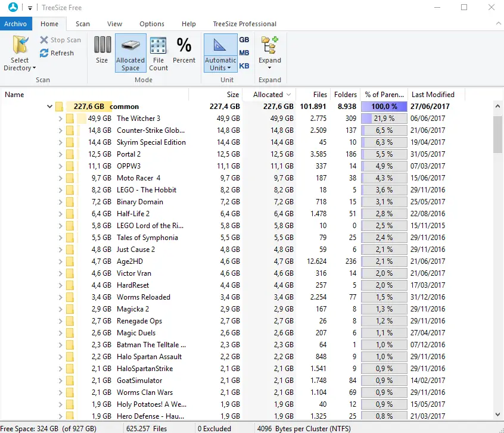
Task: Click the vertical scrollbar down arrow
Action: pyautogui.click(x=498, y=415)
